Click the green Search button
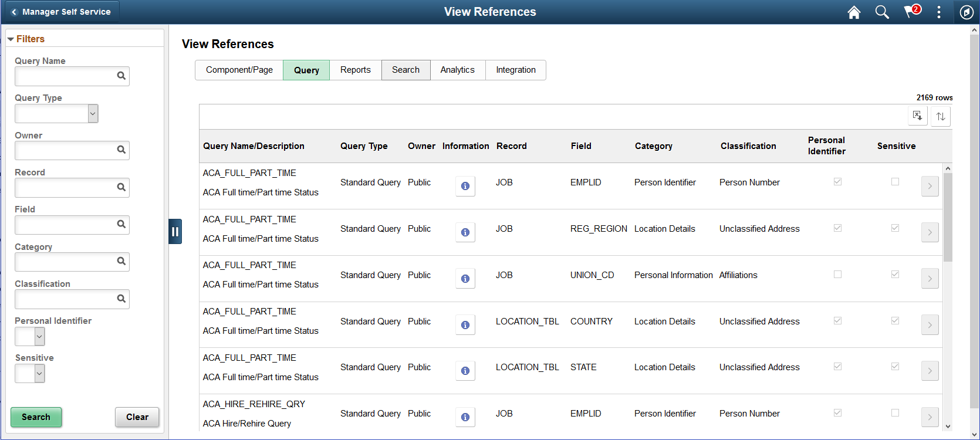Screen dimensions: 980x440 (36, 417)
